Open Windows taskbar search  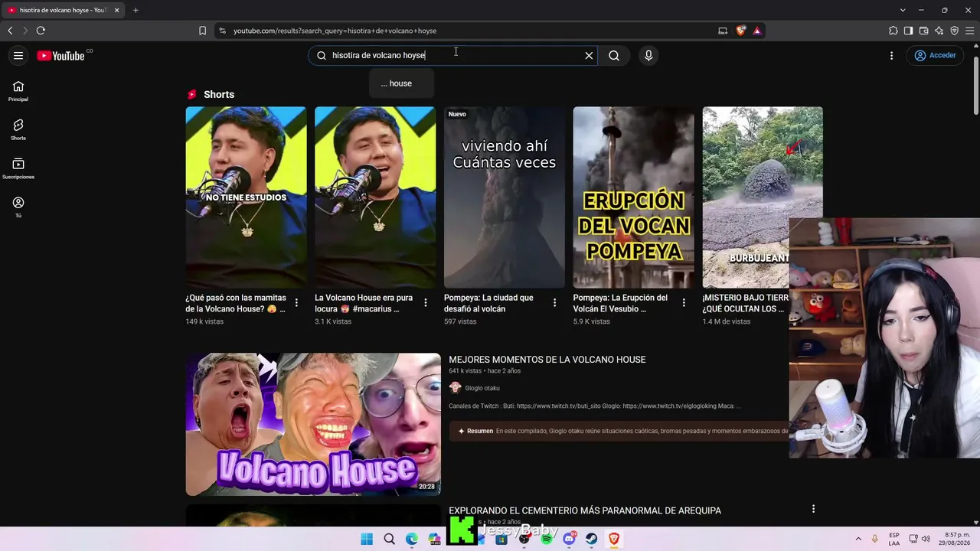pos(390,539)
